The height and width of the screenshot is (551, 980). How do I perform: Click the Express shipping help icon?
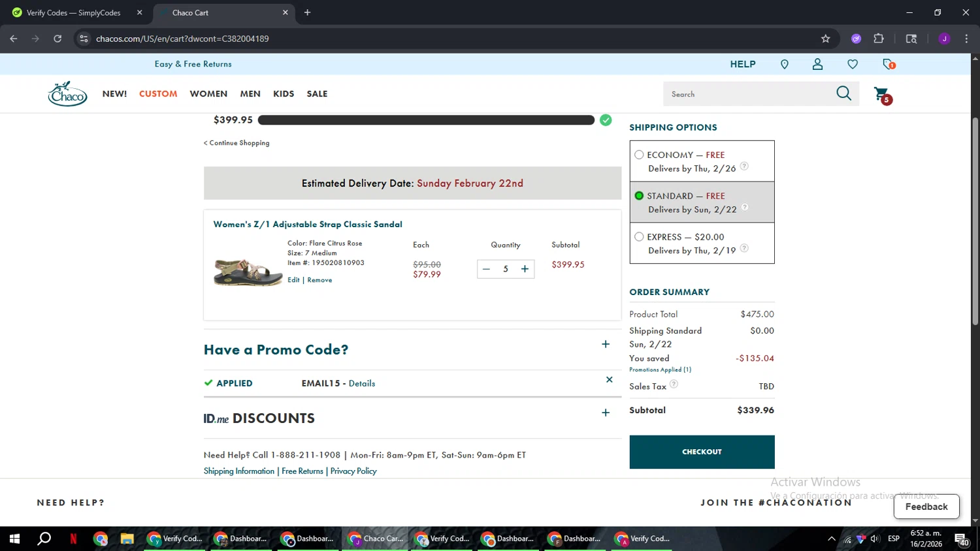(744, 248)
